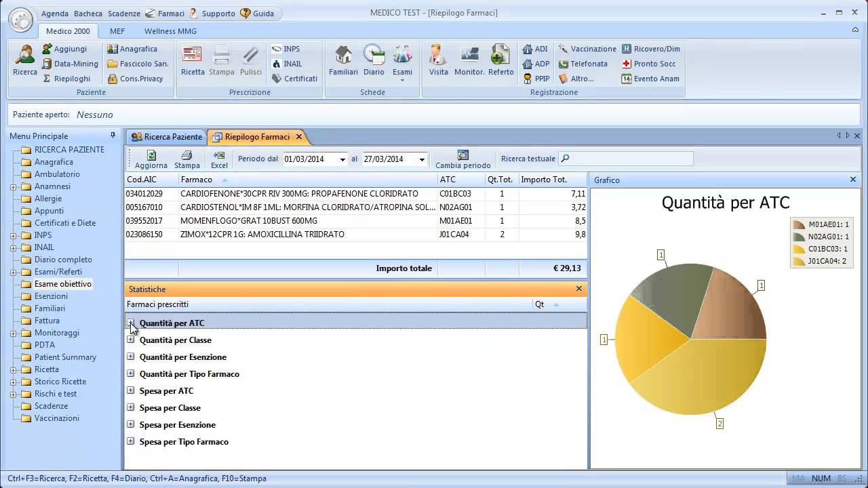The image size is (868, 488).
Task: Open INAIL option in the ribbon
Action: tap(287, 64)
